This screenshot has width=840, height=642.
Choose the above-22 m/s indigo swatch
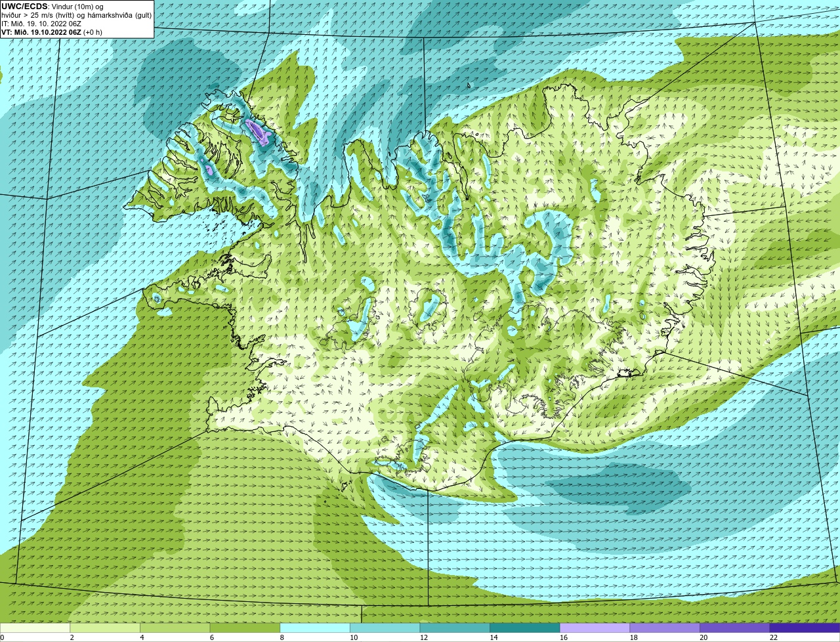(x=805, y=628)
